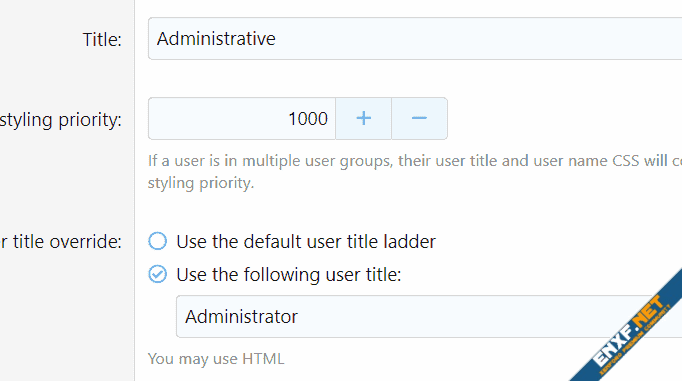Click the styling priority value 1000

pos(242,118)
